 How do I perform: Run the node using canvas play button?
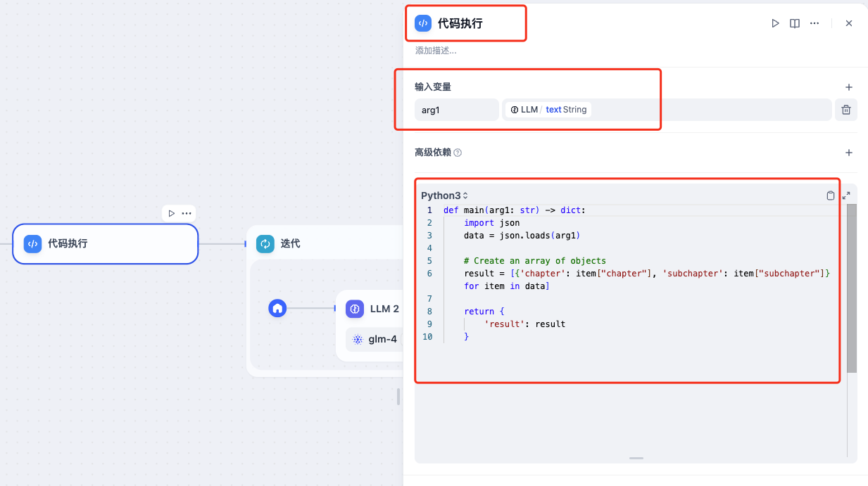coord(171,213)
